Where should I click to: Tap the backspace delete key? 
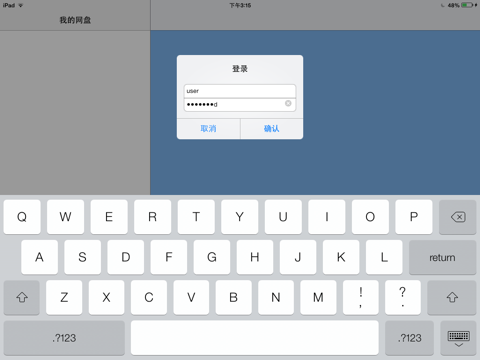(457, 217)
